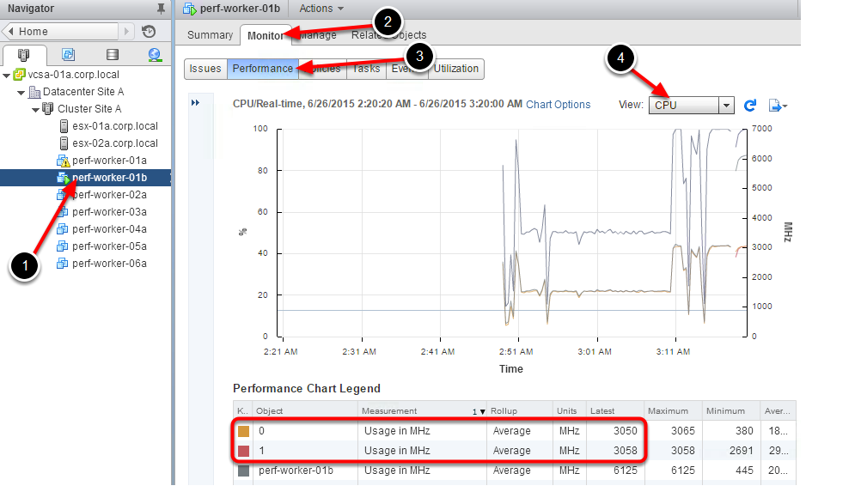Collapse the Datacenter Site A node
This screenshot has height=504, width=861.
coord(21,92)
